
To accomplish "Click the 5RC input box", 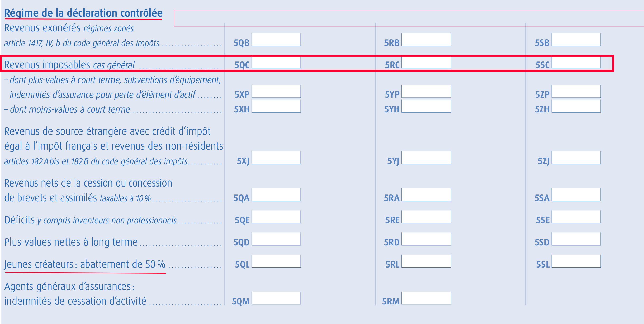I will tap(426, 63).
